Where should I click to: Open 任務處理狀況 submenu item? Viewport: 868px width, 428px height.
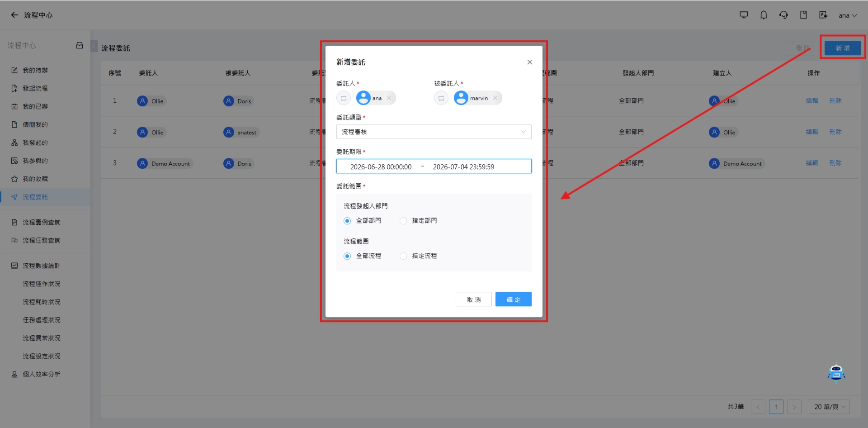click(42, 320)
